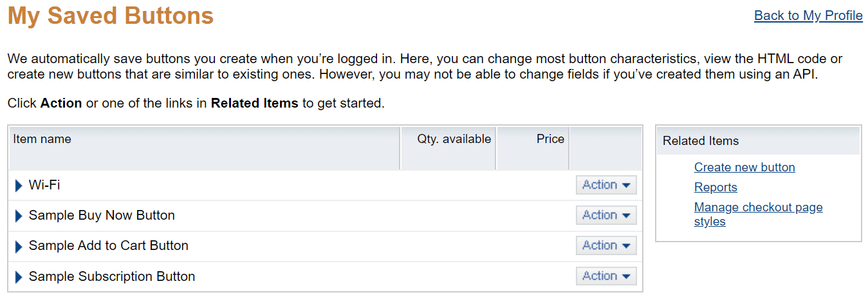The height and width of the screenshot is (297, 868).
Task: Open the Action dropdown for Sample Buy Now Button
Action: (606, 215)
